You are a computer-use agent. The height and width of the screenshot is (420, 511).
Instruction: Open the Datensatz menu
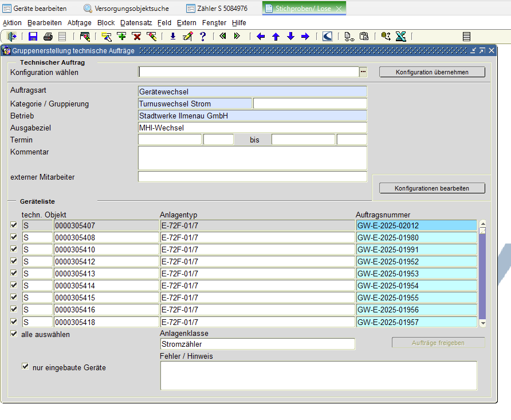[x=136, y=23]
